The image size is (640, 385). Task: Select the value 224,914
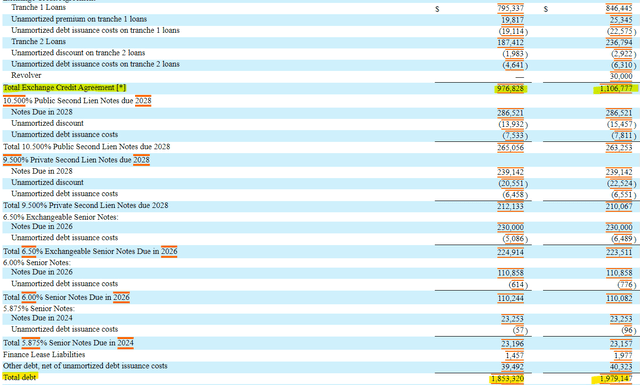point(510,252)
